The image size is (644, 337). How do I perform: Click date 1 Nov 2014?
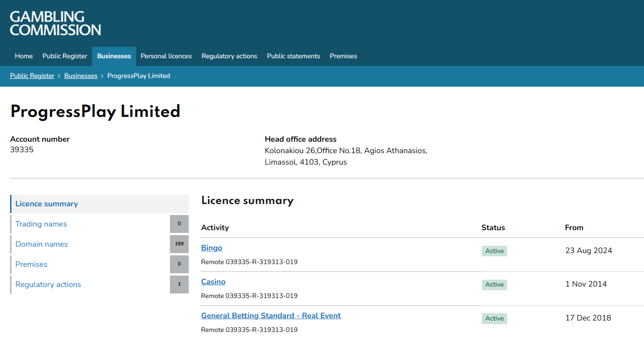point(586,284)
